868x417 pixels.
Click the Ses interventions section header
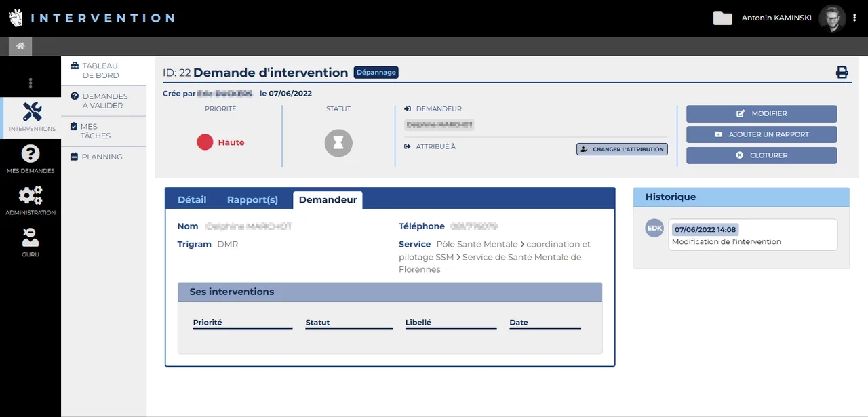(390, 292)
